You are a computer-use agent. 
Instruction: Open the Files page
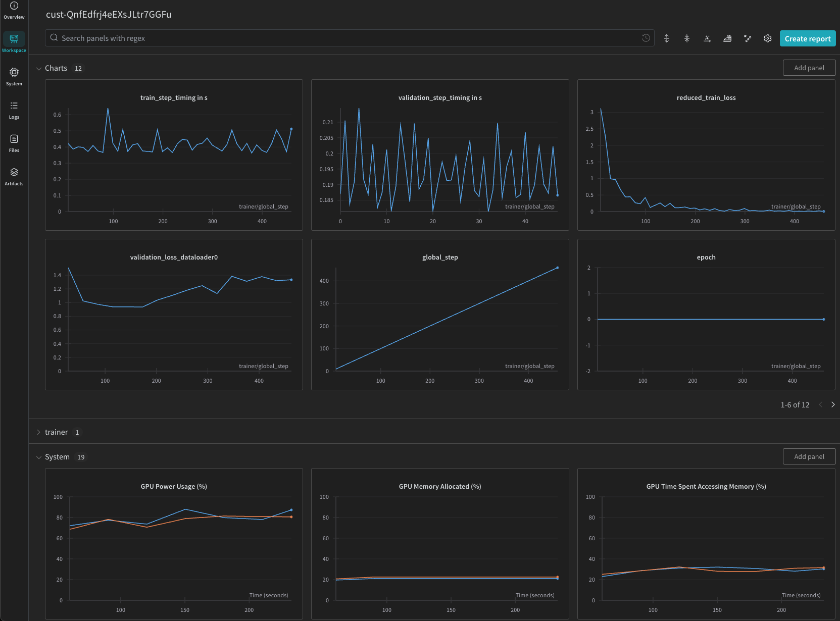click(x=14, y=143)
